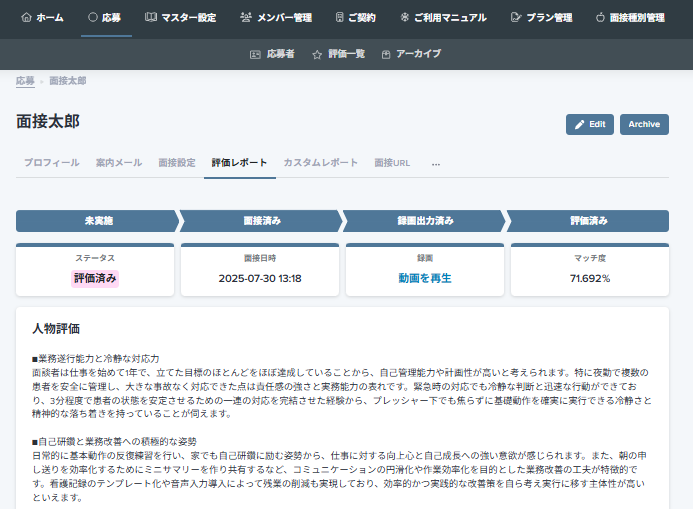Open プラン管理 from the top menu
The width and height of the screenshot is (693, 509).
[x=541, y=18]
